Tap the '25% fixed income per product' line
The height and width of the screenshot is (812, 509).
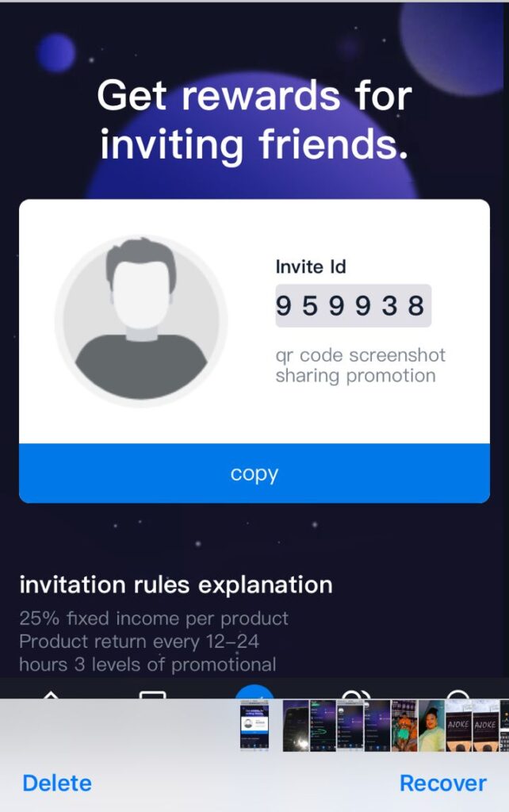[x=154, y=618]
